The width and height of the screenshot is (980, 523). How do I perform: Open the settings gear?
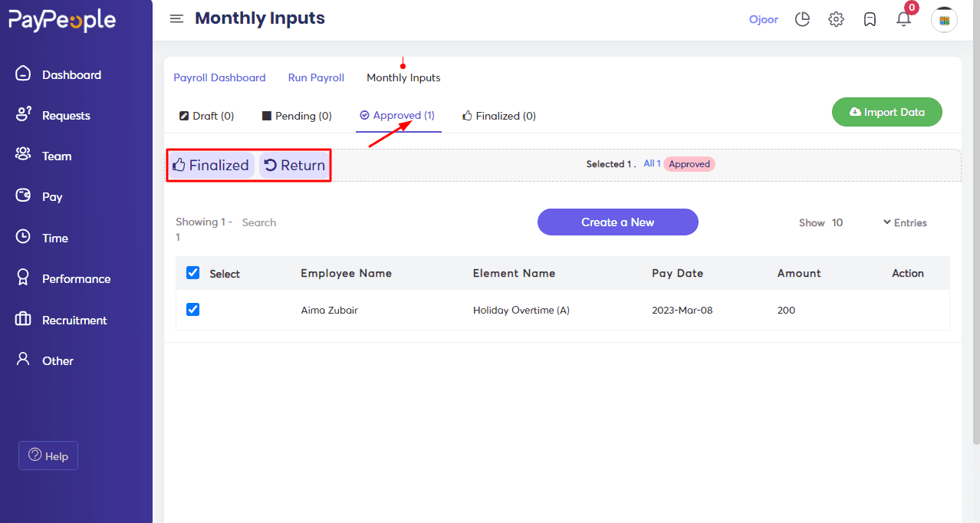pyautogui.click(x=836, y=19)
